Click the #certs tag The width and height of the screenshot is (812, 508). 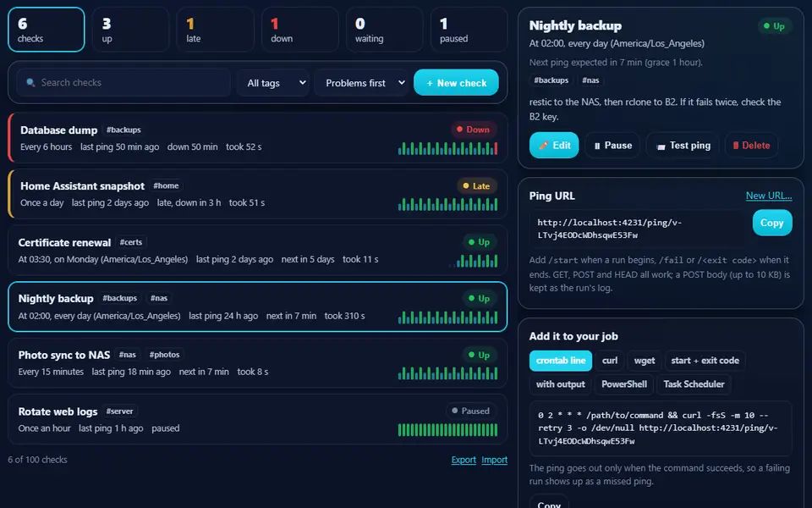click(x=131, y=242)
